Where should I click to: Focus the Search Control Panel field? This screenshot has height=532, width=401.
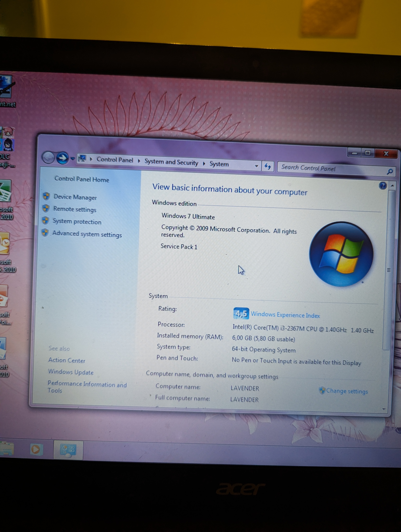[336, 169]
